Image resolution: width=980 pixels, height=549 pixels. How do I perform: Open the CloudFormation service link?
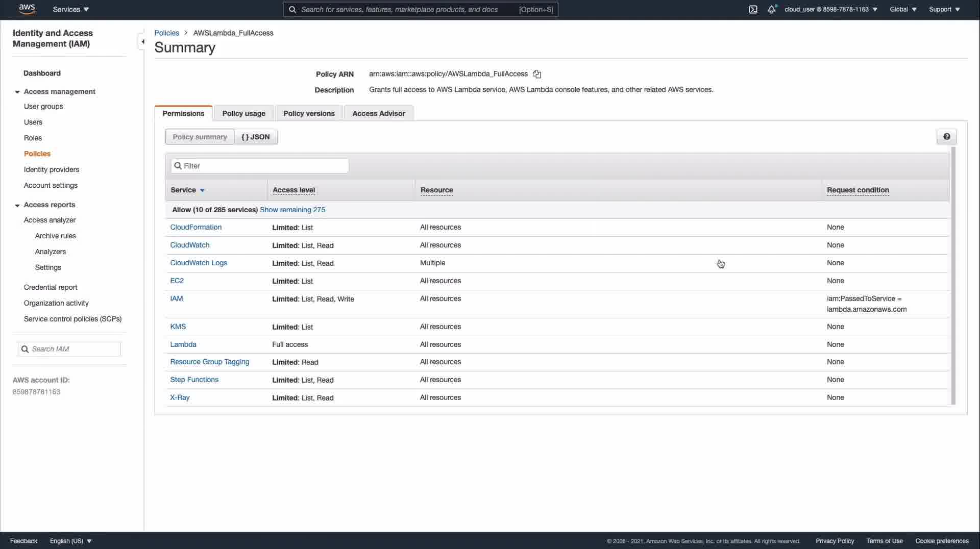click(x=196, y=228)
